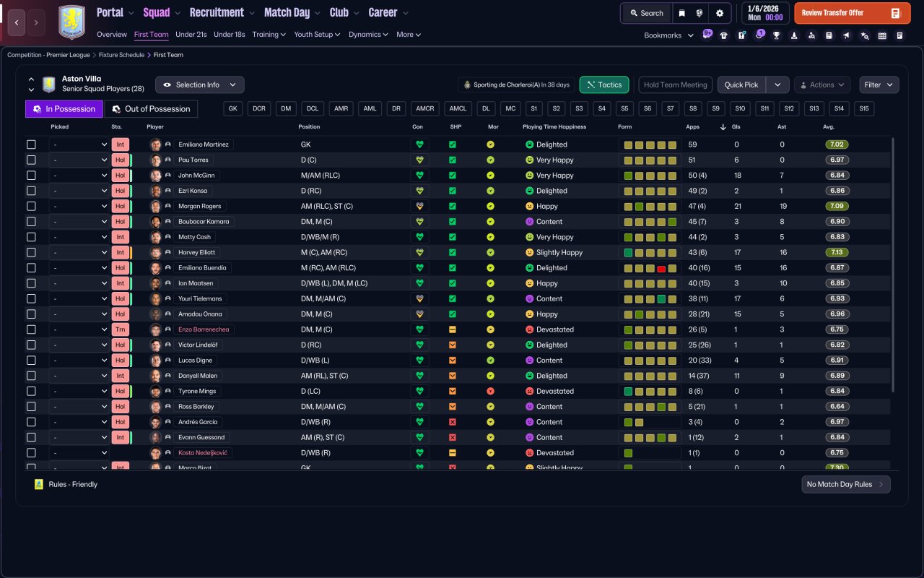Expand the Actions dropdown
The width and height of the screenshot is (924, 578).
(822, 85)
